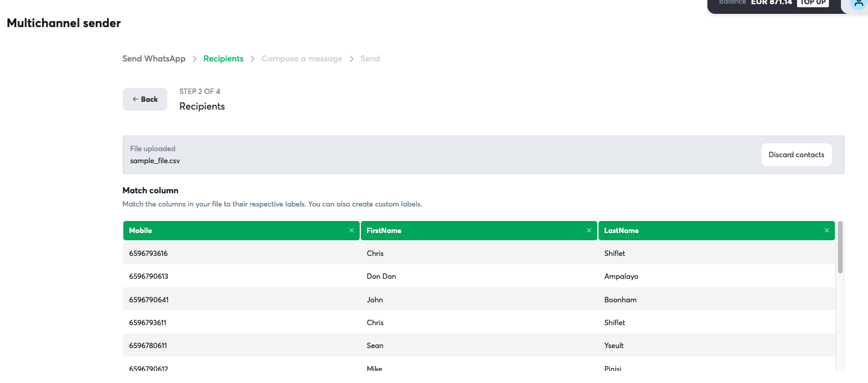This screenshot has height=383, width=868.
Task: Open the Compose a message step
Action: click(x=301, y=58)
